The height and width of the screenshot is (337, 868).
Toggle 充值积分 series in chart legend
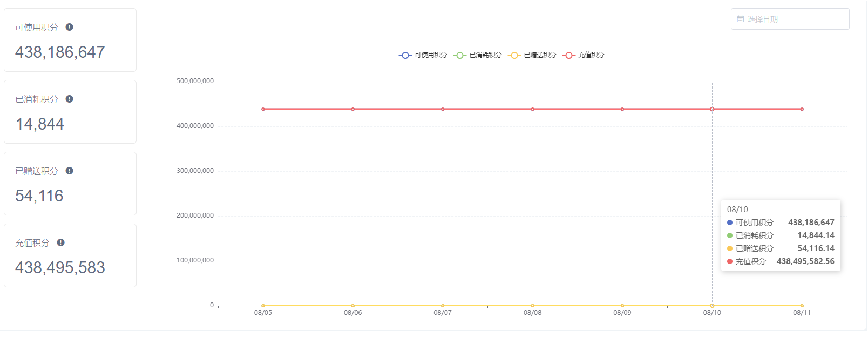pos(583,55)
